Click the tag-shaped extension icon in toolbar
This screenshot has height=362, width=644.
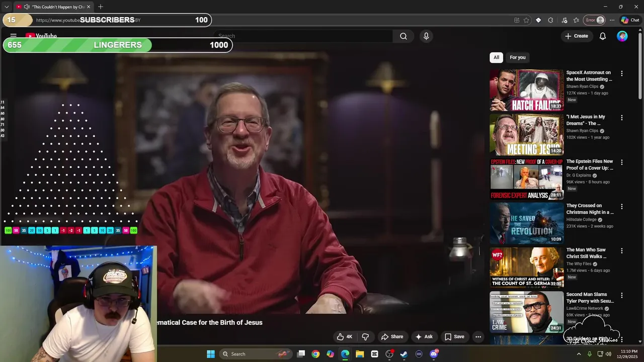(538, 20)
